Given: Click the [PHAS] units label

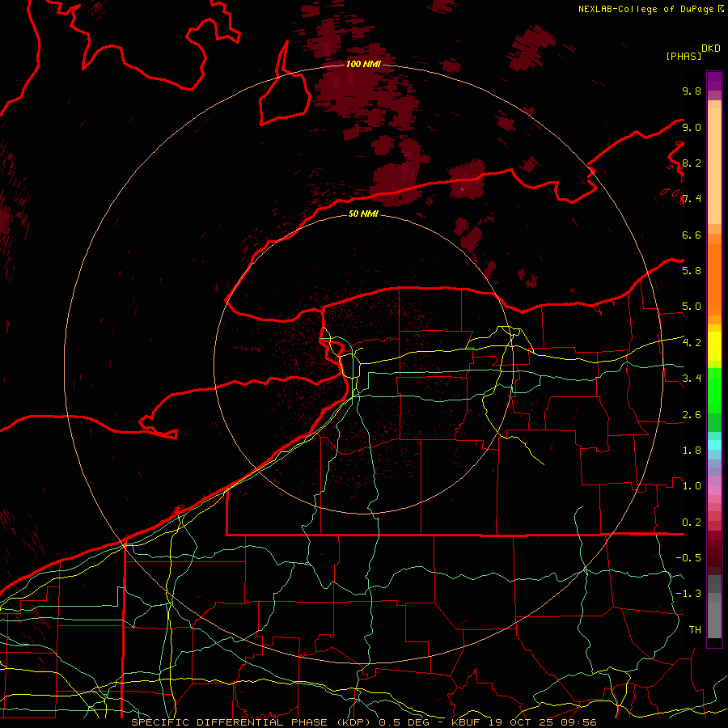Looking at the screenshot, I should coord(684,56).
